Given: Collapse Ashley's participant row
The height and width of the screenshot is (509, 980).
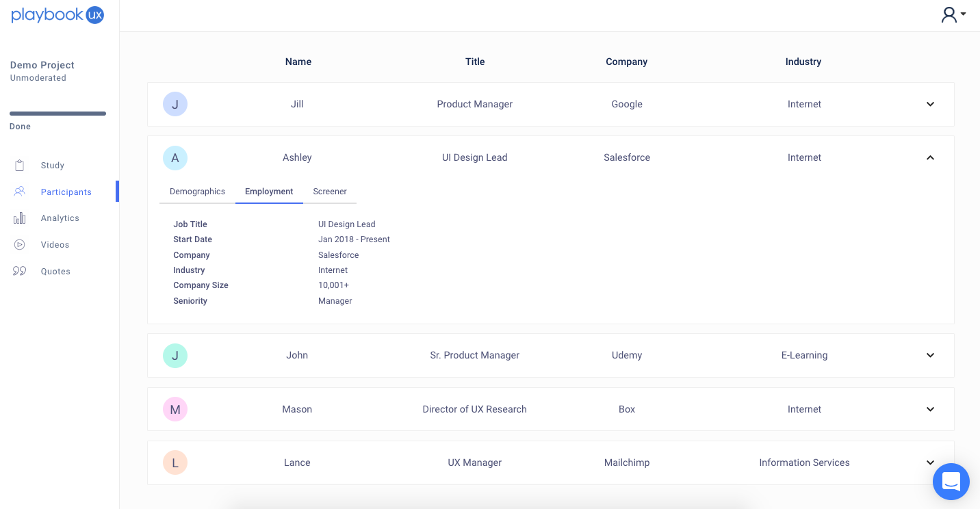Looking at the screenshot, I should point(930,157).
